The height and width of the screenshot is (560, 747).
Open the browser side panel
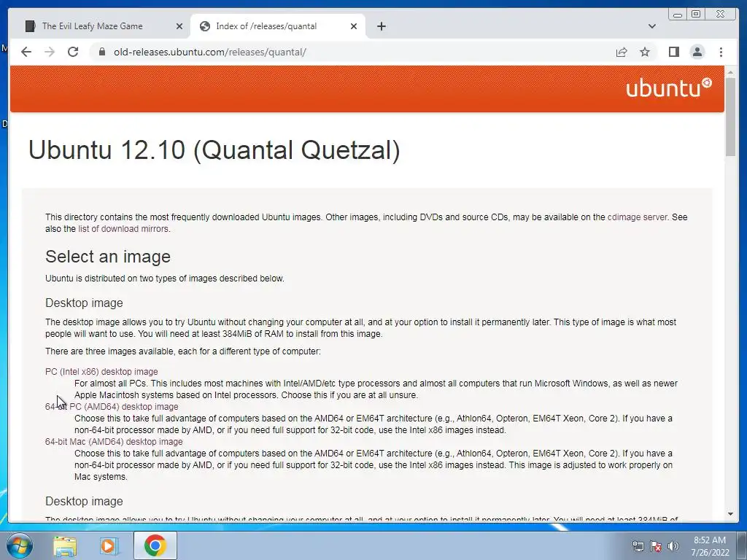pos(673,52)
